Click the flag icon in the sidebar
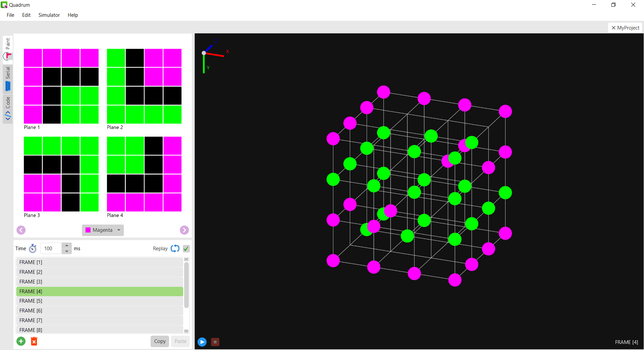 point(7,57)
